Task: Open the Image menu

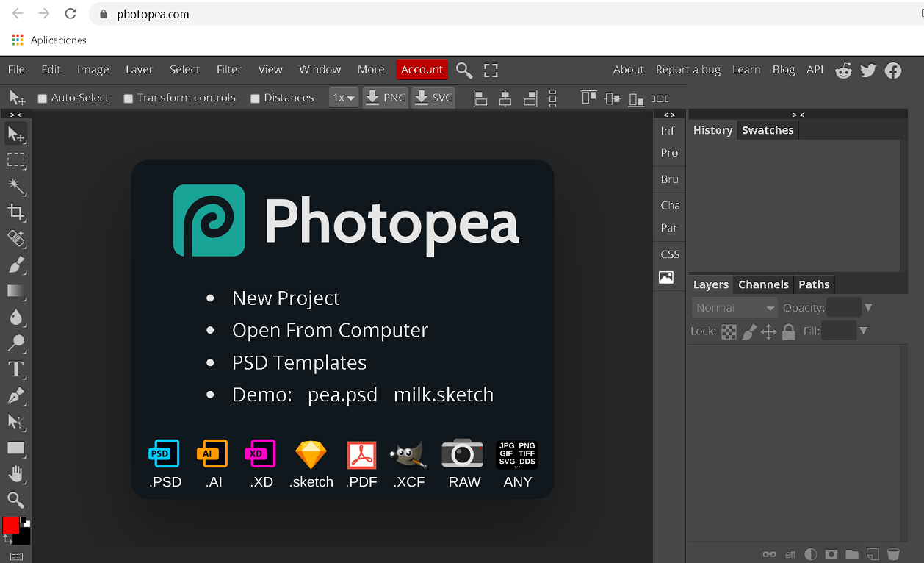Action: pos(93,70)
